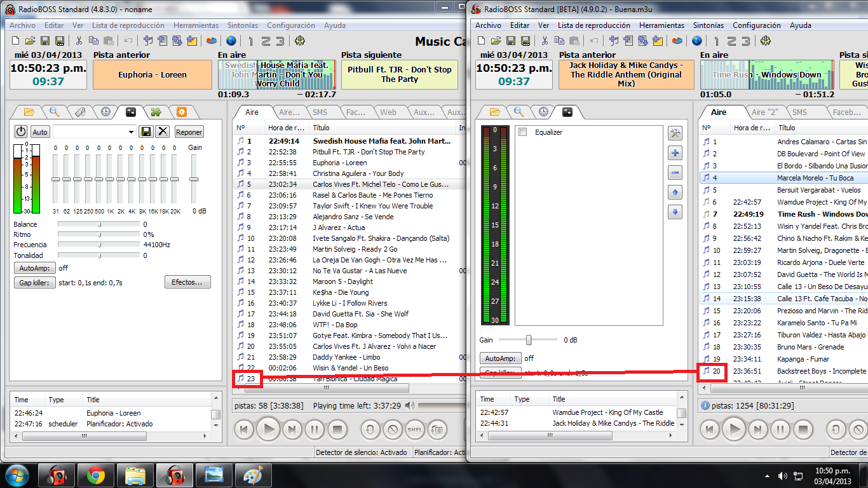The width and height of the screenshot is (868, 488).
Task: Save equalizer preset with floppy icon
Action: click(146, 132)
